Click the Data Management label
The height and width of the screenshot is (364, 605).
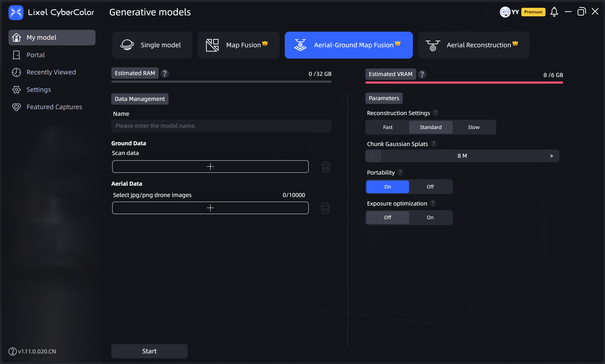click(140, 99)
